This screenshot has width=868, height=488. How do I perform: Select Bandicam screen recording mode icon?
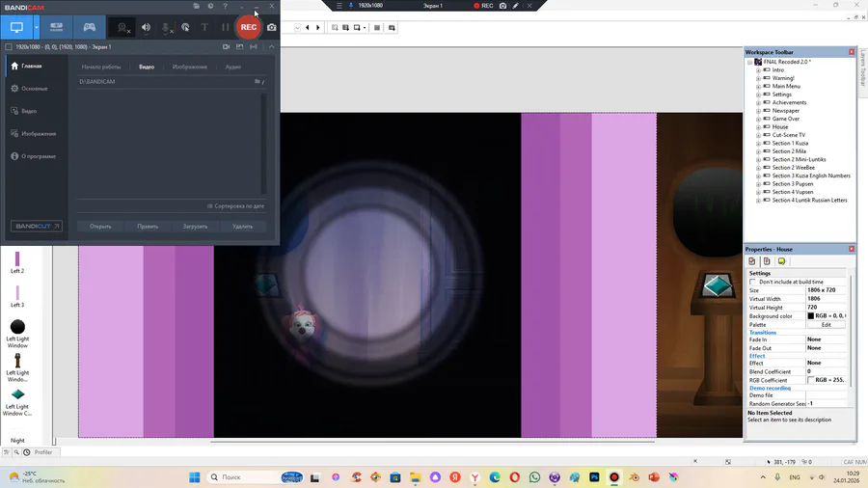16,27
